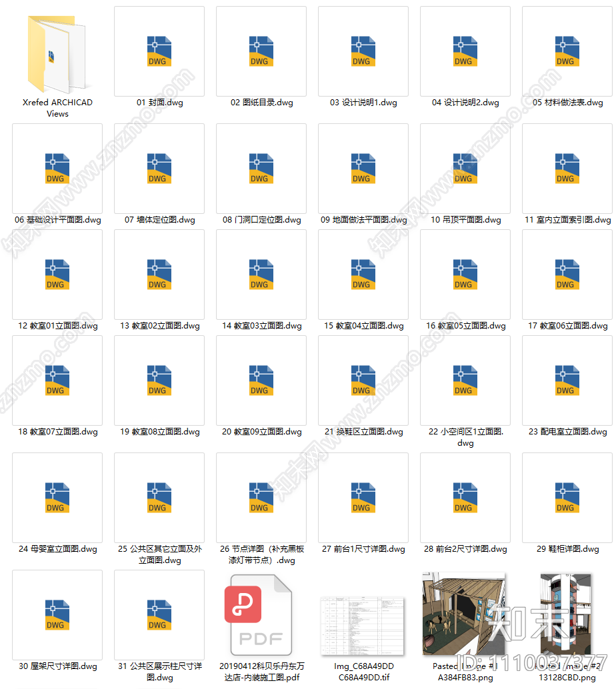Select the DWG icon for 01 封面.dwg
Screen dimensions: 616x689
(159, 51)
